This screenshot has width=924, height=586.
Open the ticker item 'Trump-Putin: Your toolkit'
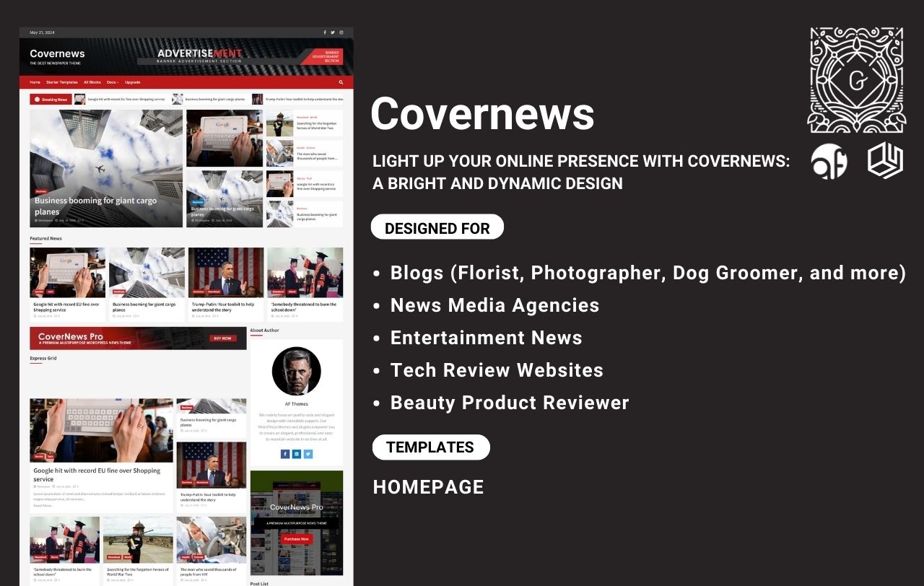(305, 99)
